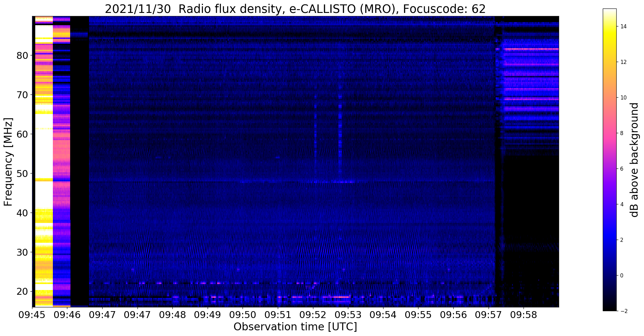Click the 09:53 time tick label
Image resolution: width=644 pixels, height=336 pixels.
[x=348, y=315]
